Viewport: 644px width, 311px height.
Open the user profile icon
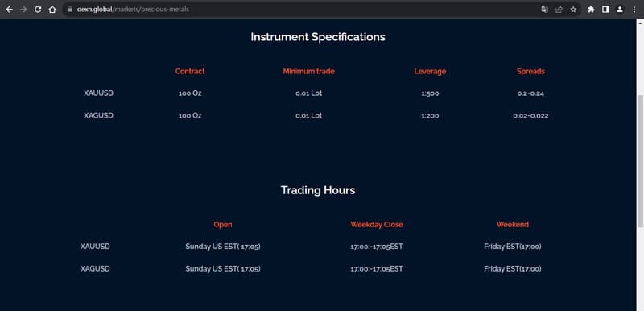pos(620,10)
